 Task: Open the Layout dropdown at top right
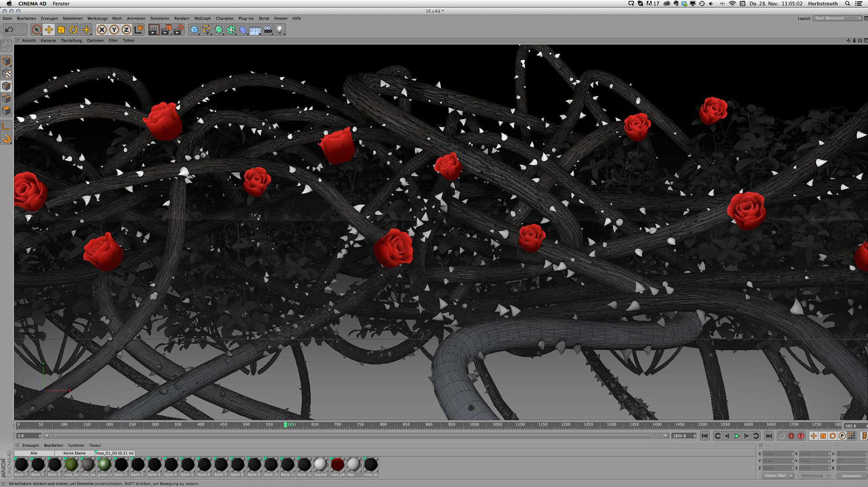pos(837,18)
